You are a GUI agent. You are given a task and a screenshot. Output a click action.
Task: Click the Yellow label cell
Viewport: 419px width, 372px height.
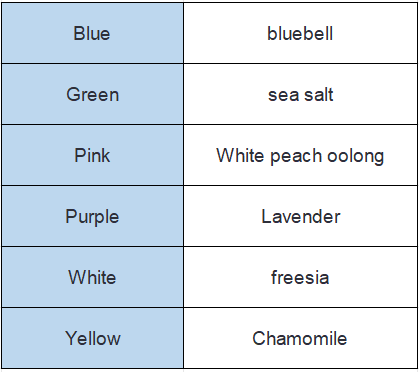[x=92, y=338]
